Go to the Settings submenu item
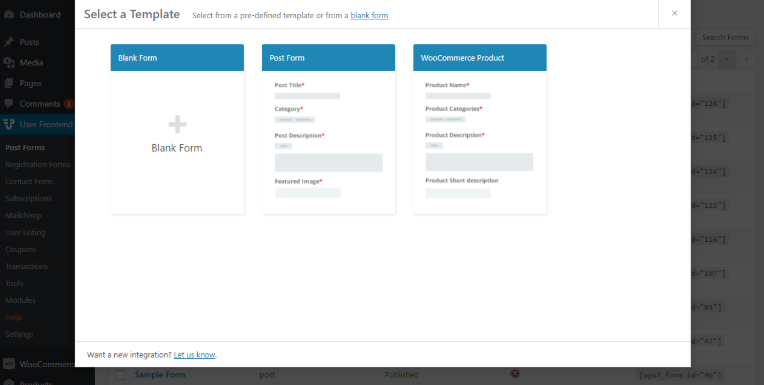 19,334
